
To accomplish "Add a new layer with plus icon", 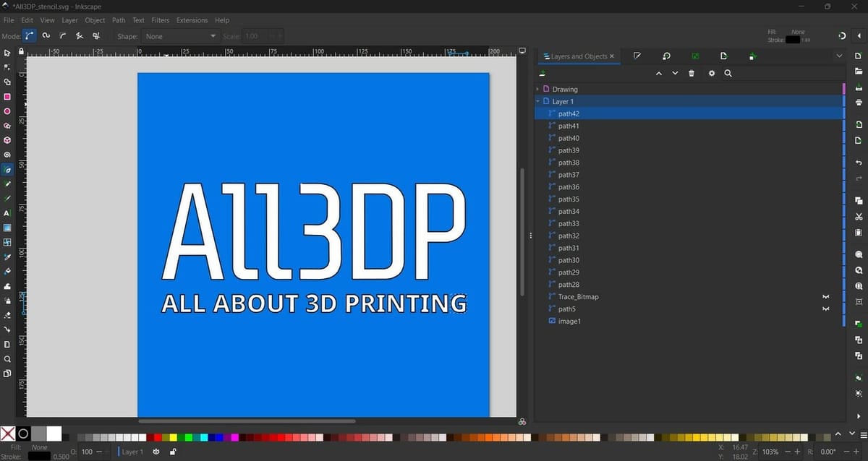I will 542,73.
